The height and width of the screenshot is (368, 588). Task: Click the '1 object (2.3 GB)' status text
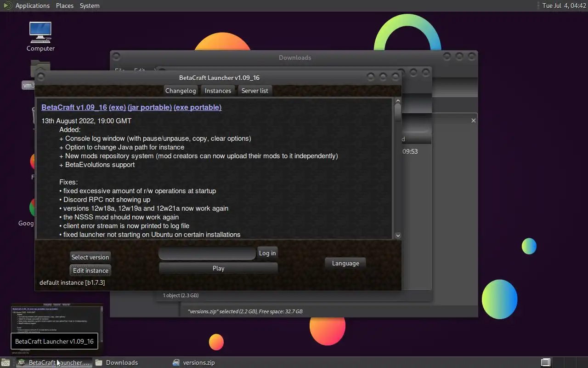tap(181, 295)
